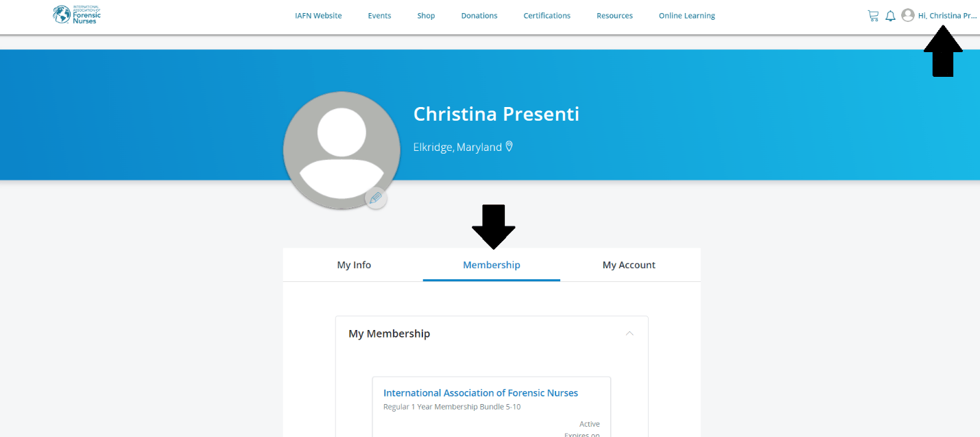Image resolution: width=980 pixels, height=437 pixels.
Task: Switch to the My Info tab
Action: (x=354, y=265)
